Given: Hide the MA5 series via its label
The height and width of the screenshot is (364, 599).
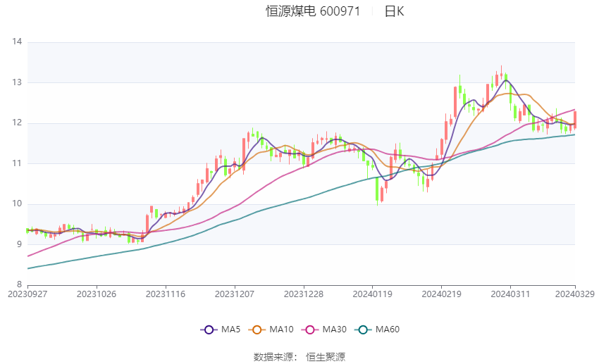Looking at the screenshot, I should [x=230, y=330].
